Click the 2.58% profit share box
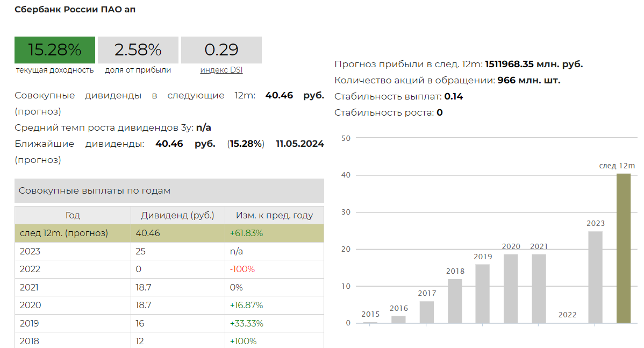 138,49
